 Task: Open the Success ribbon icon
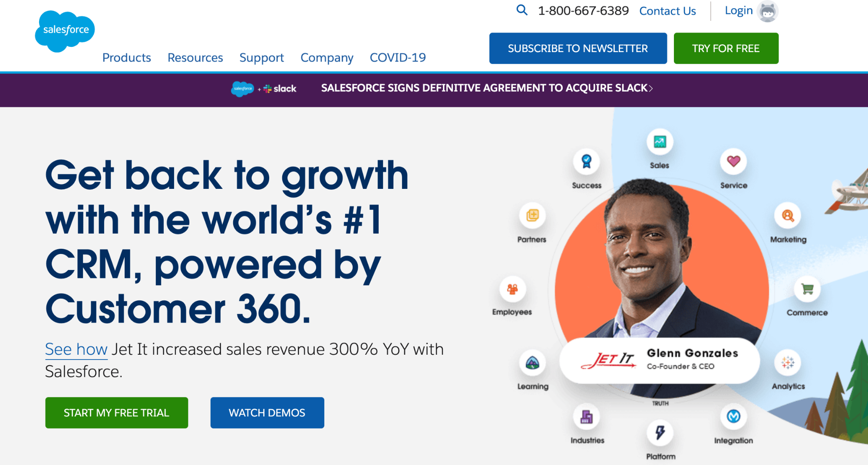point(587,161)
